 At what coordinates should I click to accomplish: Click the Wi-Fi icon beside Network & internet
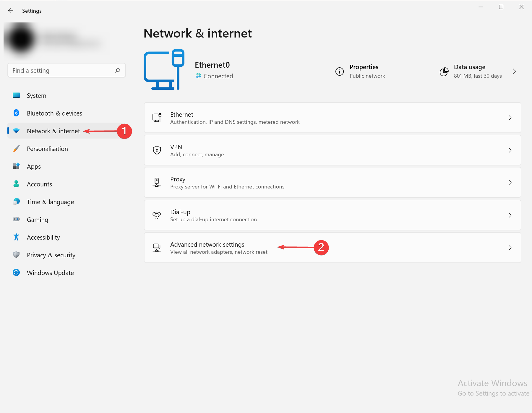[16, 131]
